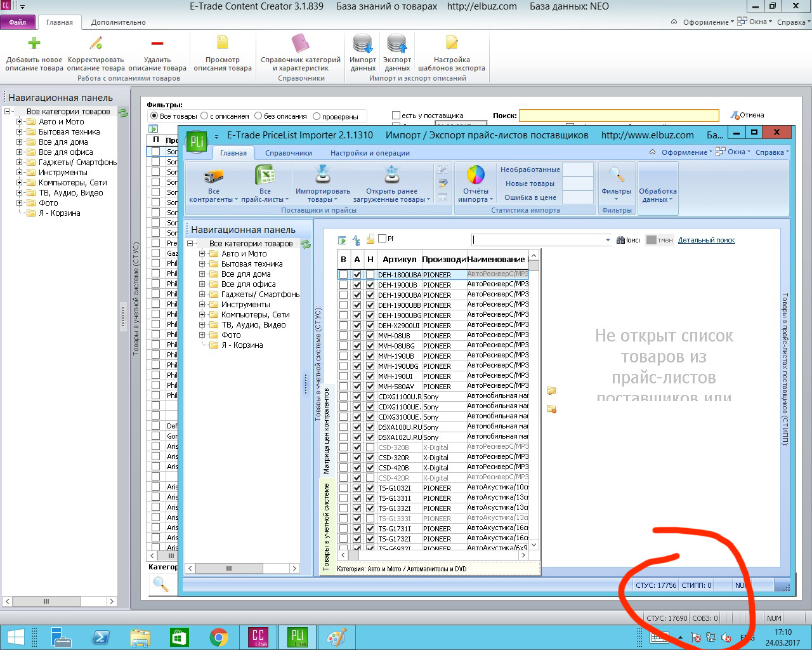Click the 'Экспорт данных' database icon
This screenshot has height=650, width=812.
pyautogui.click(x=397, y=44)
